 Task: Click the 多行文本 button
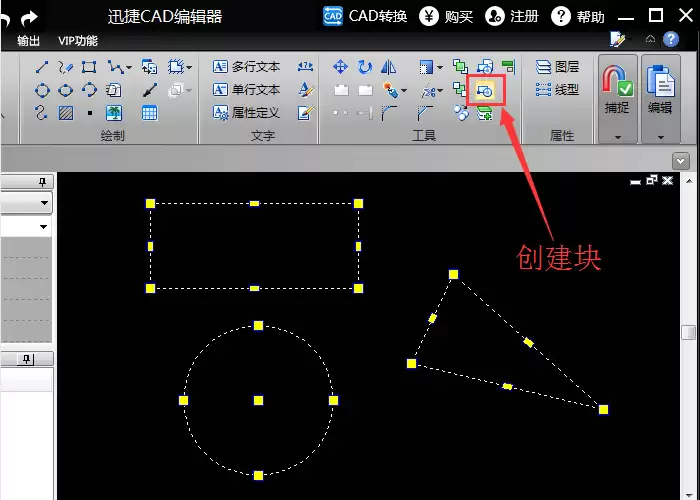click(x=246, y=67)
